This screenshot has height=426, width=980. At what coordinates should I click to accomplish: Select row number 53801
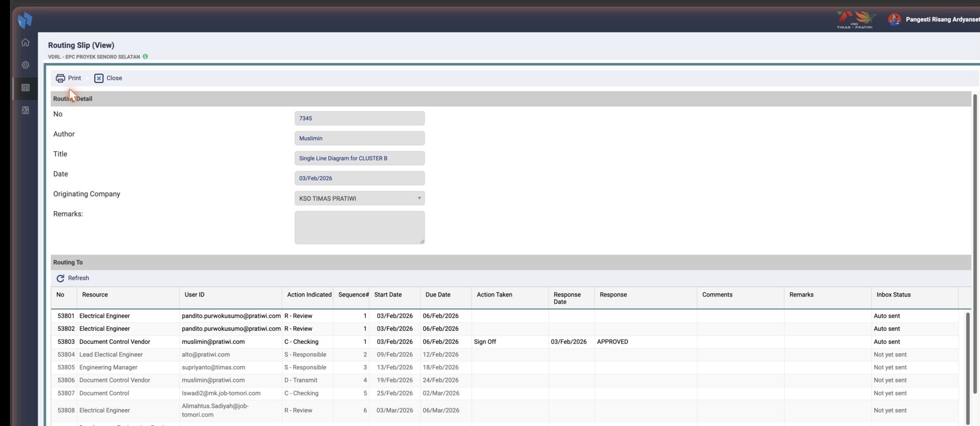[x=66, y=316]
